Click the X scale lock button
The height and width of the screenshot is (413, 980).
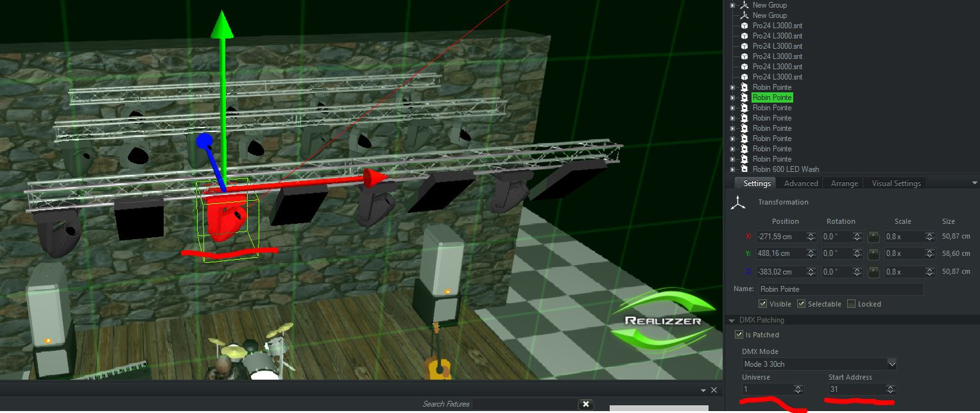[873, 237]
